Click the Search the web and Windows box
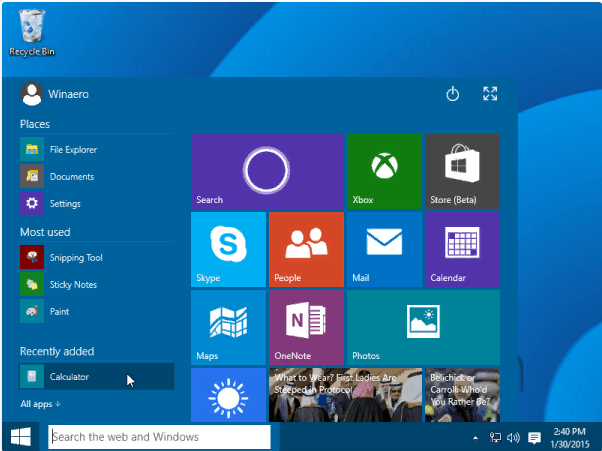Viewport: 602px width, 451px height. [x=159, y=437]
